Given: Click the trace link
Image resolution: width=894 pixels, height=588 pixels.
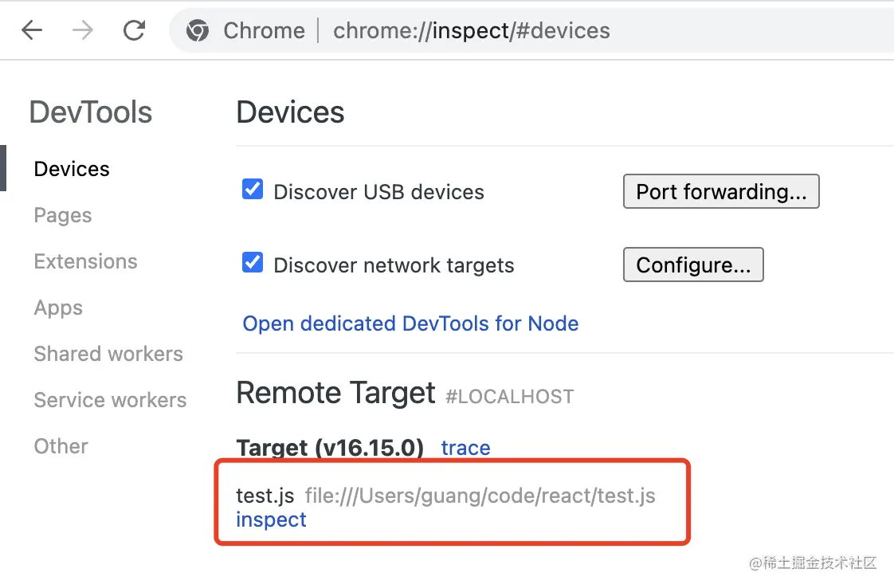Looking at the screenshot, I should pos(465,448).
